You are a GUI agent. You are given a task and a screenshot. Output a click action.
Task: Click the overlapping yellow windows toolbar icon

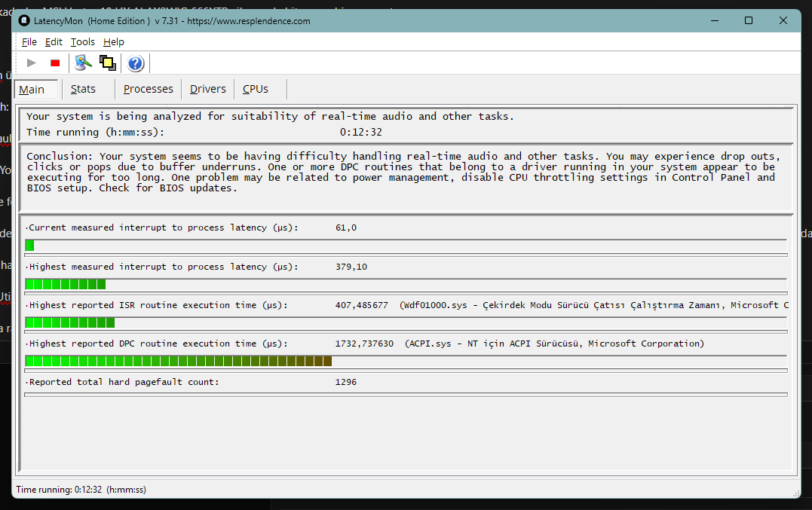[108, 63]
